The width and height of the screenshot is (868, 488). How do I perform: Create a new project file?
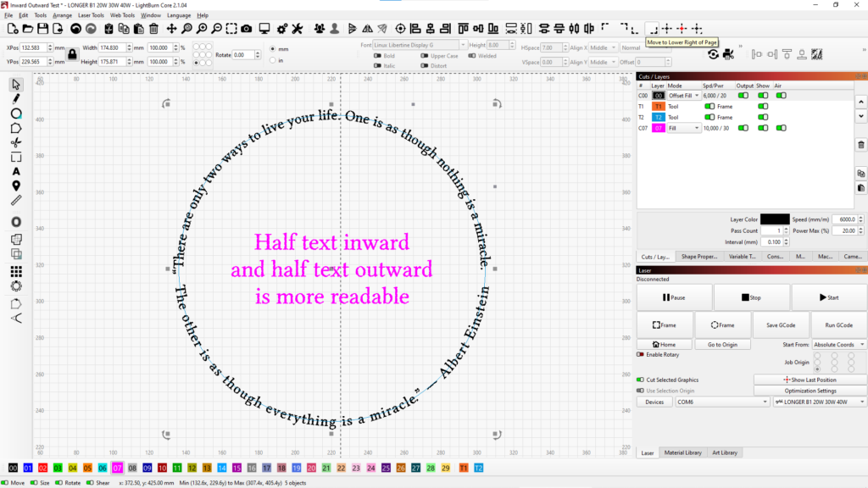click(13, 29)
